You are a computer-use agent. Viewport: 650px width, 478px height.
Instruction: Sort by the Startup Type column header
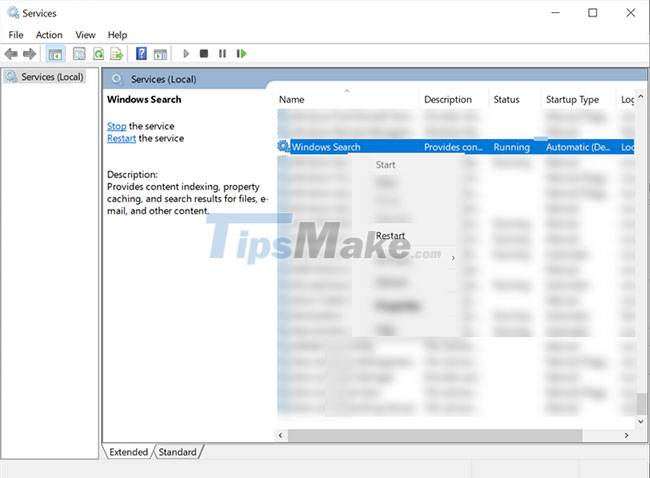click(572, 99)
